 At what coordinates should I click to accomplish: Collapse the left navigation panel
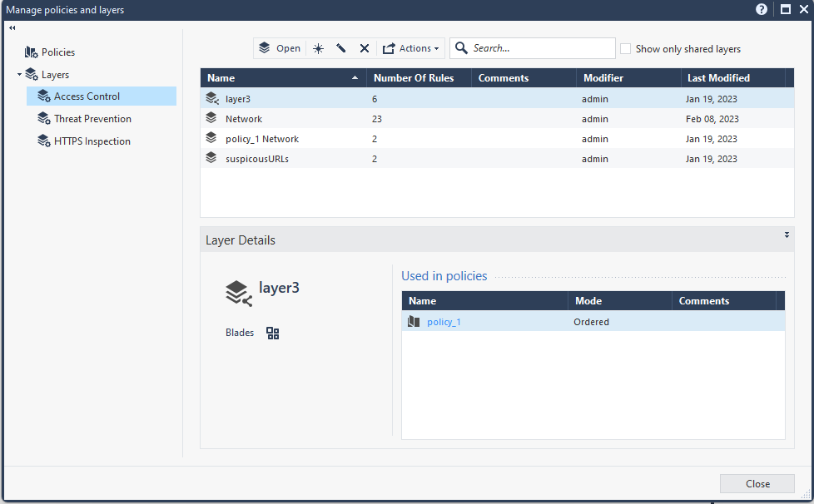pos(12,27)
